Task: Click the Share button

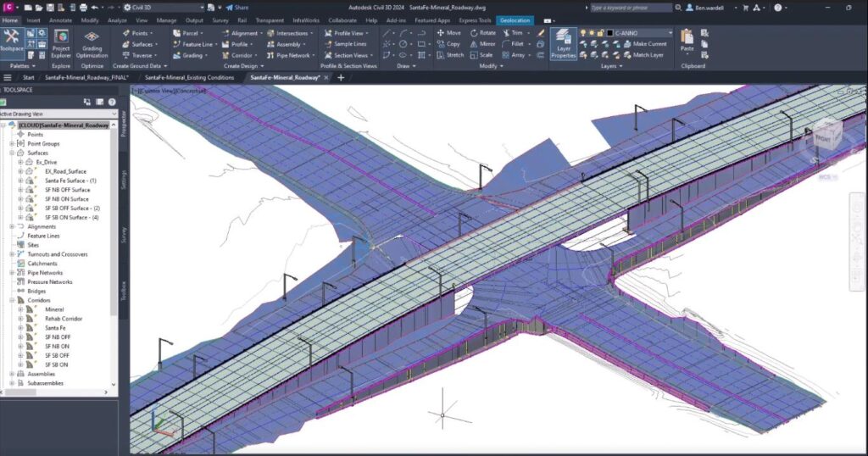Action: (236, 8)
